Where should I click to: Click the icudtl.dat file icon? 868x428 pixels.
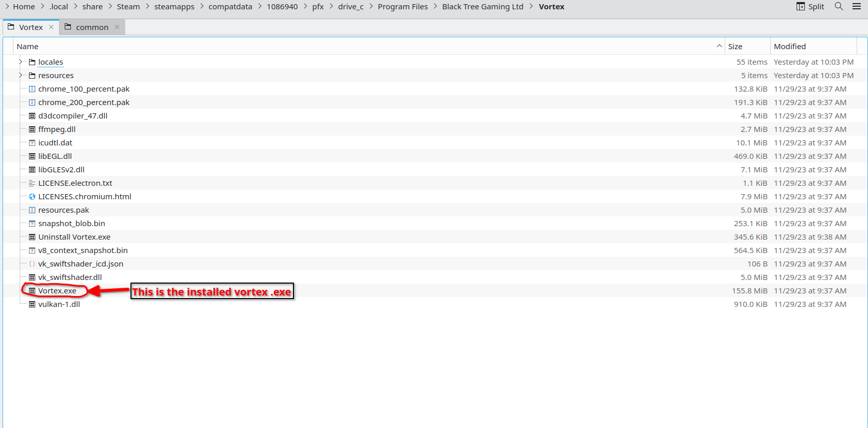tap(32, 143)
